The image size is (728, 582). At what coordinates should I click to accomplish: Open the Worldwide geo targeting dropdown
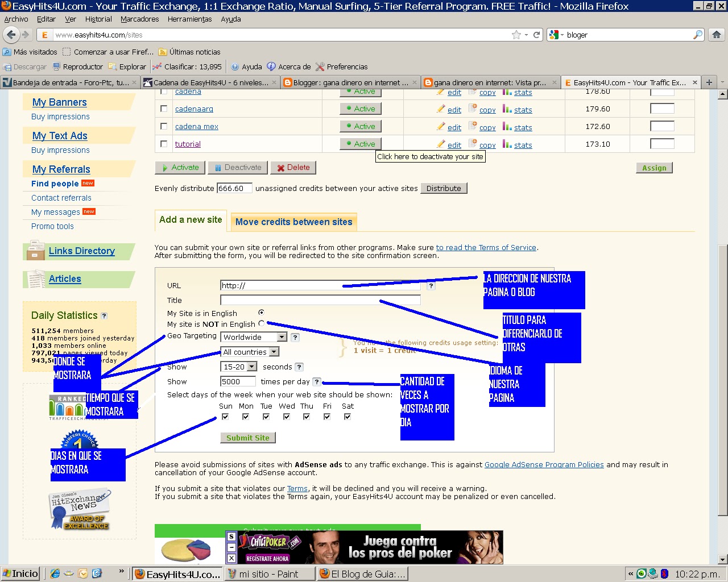coord(254,337)
